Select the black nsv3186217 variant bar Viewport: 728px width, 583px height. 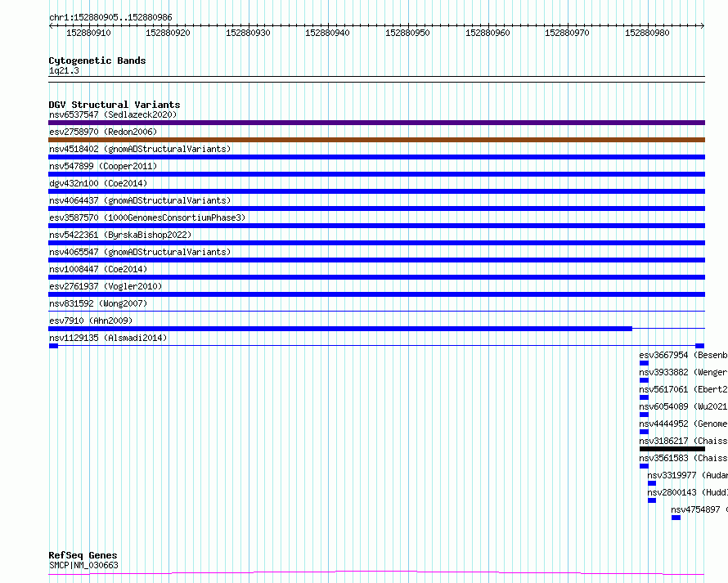click(672, 449)
